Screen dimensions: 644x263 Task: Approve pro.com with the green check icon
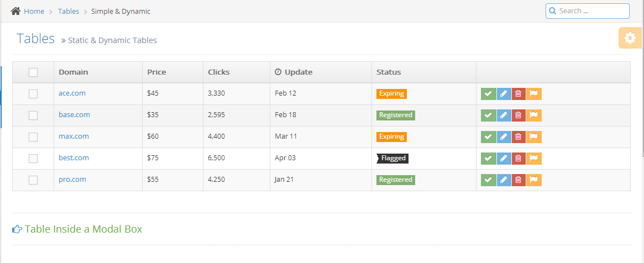[x=488, y=180]
